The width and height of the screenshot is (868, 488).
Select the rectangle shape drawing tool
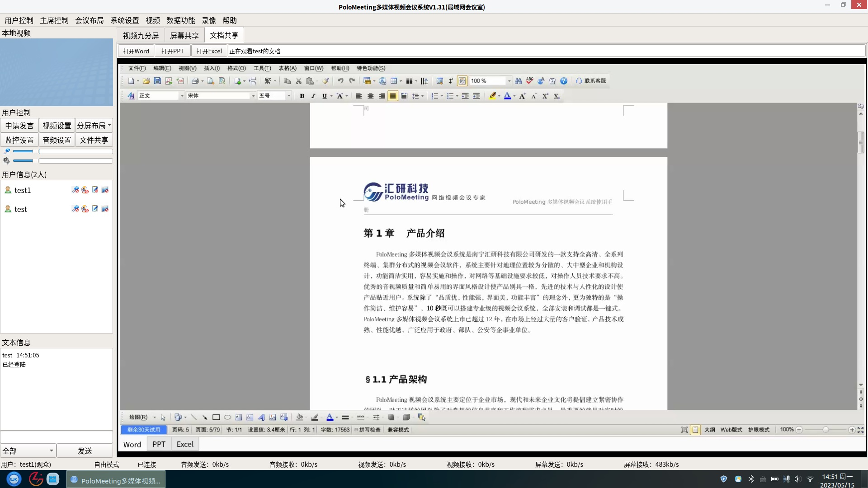point(216,417)
